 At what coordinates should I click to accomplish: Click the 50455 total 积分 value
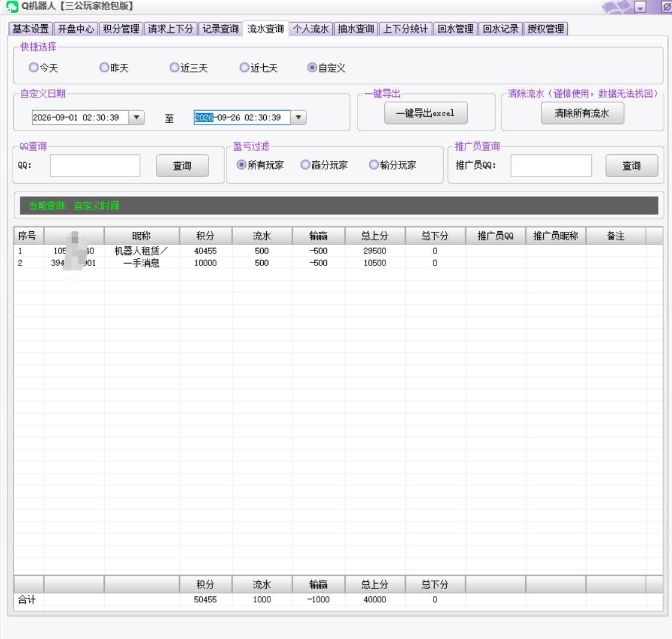click(205, 600)
